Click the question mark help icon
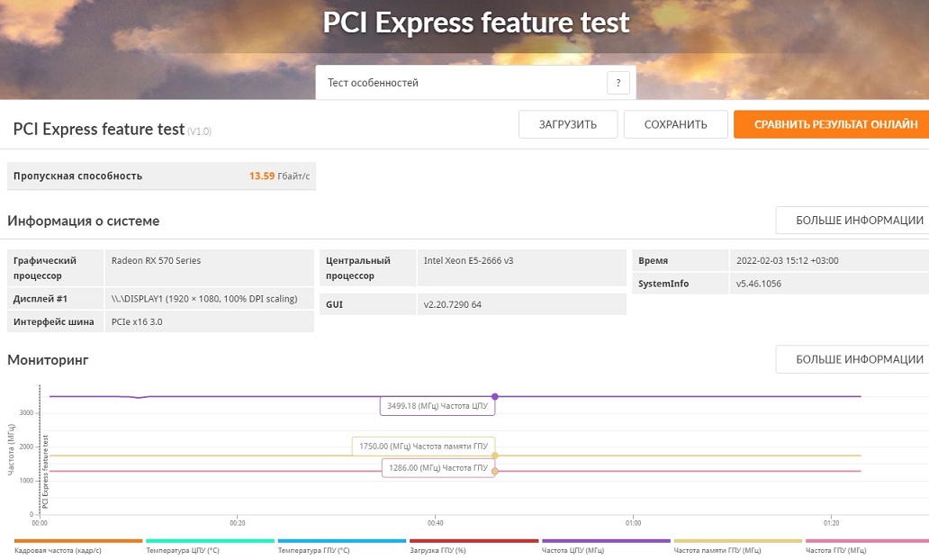This screenshot has width=929, height=560. click(x=618, y=83)
